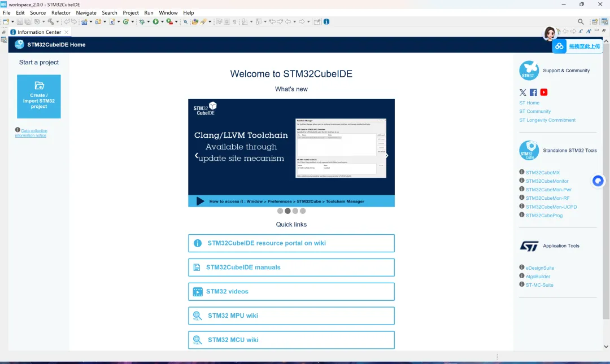Screen dimensions: 610x364
Task: Open the X (Twitter) social icon
Action: click(x=522, y=92)
